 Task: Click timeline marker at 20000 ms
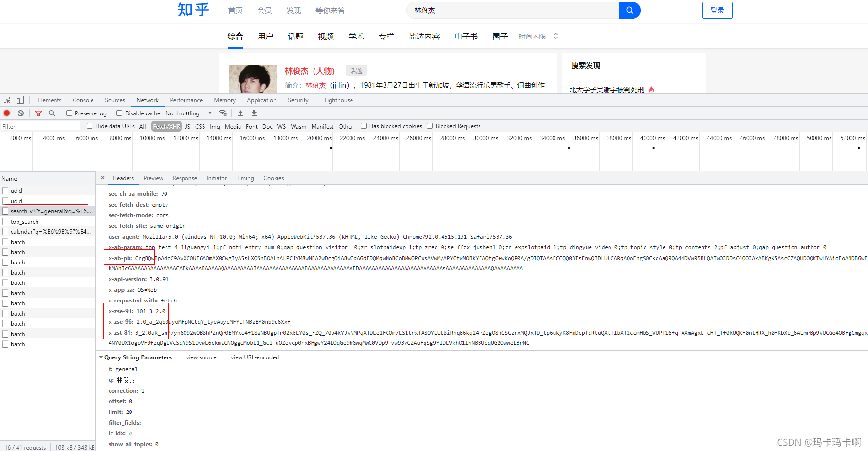pos(331,148)
